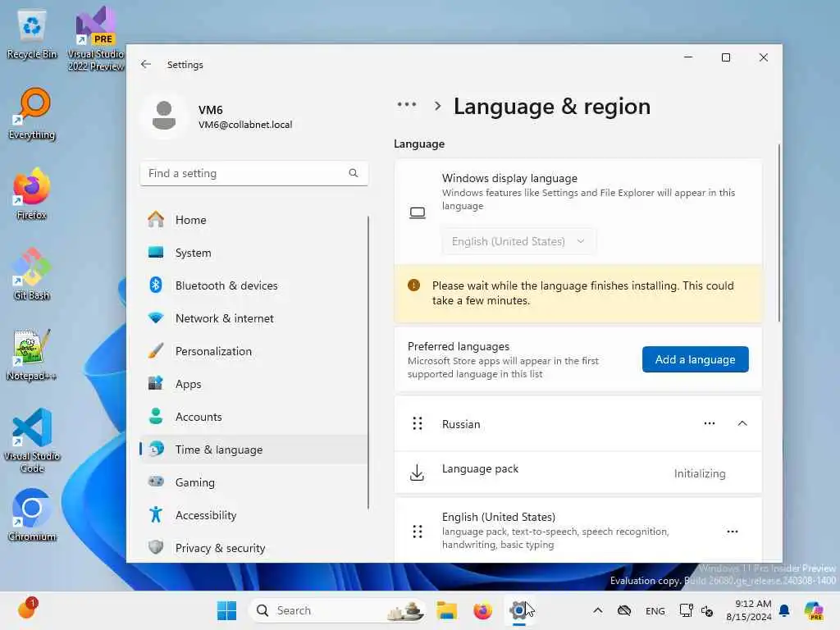Open more options for English (United States)
840x630 pixels.
[x=733, y=532]
